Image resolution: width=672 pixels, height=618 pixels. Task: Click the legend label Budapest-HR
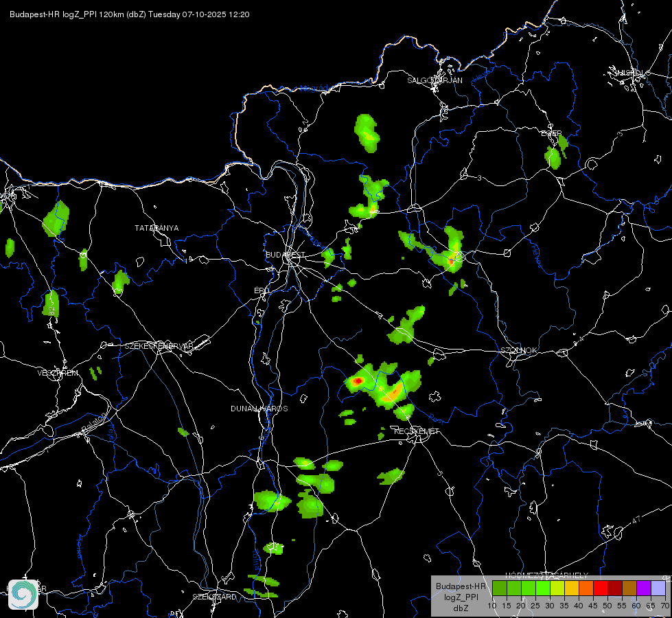tap(461, 586)
